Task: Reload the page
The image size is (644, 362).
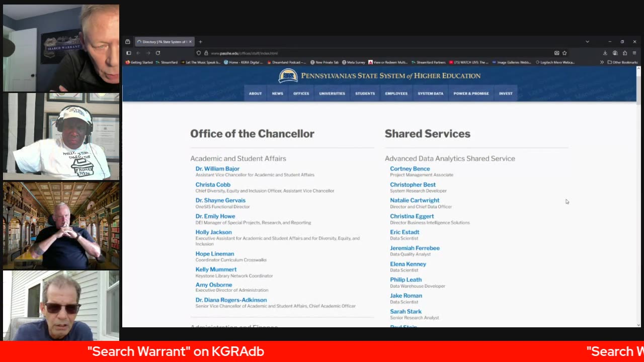Action: tap(158, 53)
